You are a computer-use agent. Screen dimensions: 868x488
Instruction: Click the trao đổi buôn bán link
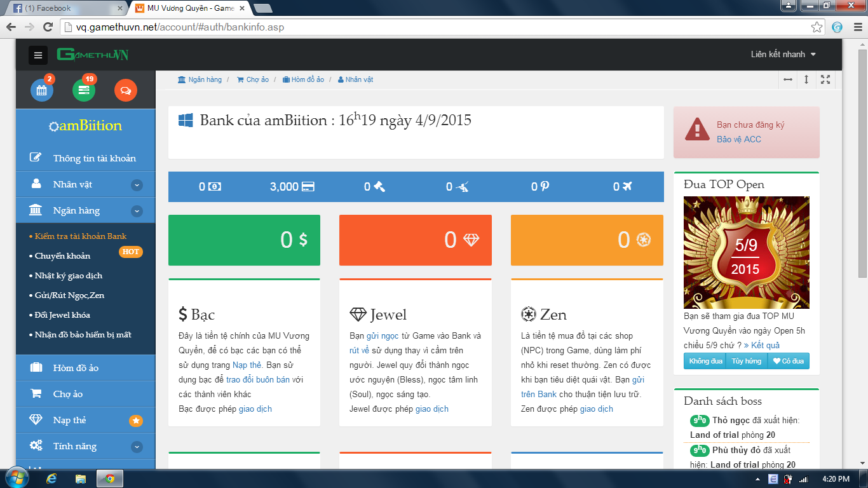pyautogui.click(x=258, y=379)
